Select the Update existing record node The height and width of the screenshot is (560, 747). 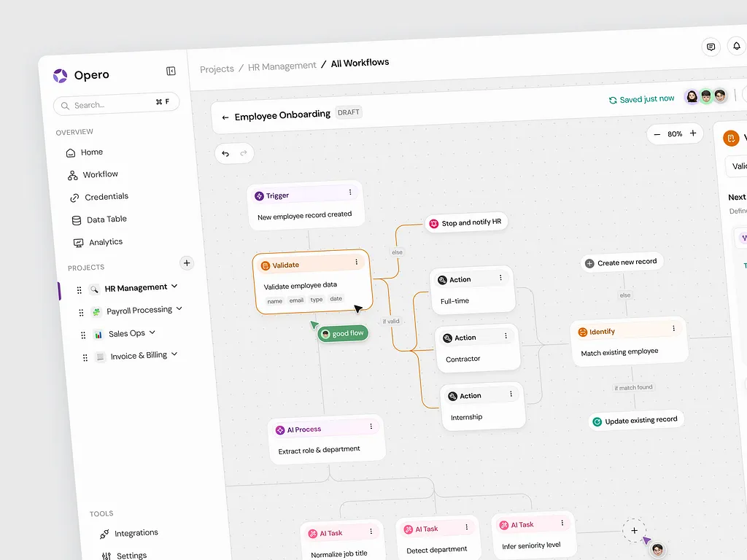click(x=636, y=421)
